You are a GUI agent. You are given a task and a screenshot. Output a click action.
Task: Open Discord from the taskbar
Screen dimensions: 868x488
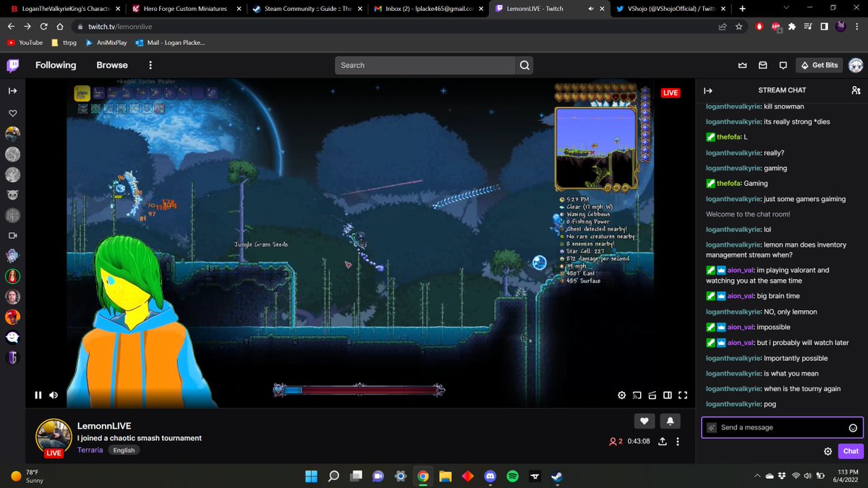490,476
